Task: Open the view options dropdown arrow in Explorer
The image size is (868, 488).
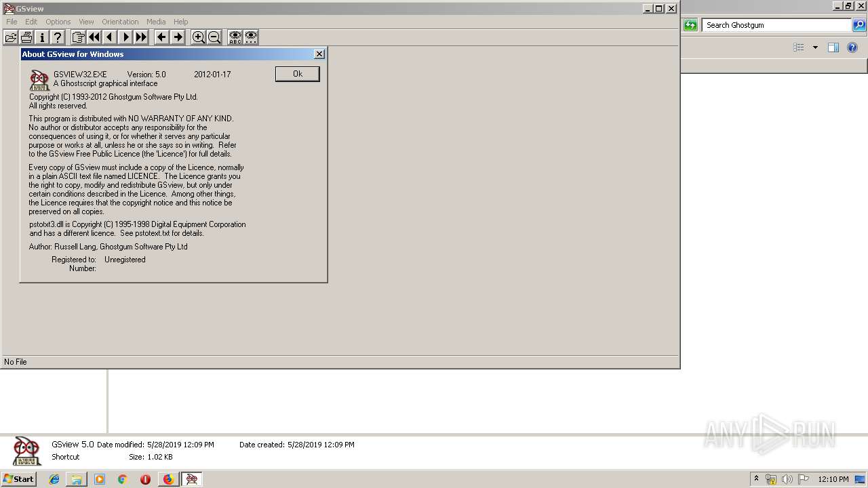Action: point(815,47)
